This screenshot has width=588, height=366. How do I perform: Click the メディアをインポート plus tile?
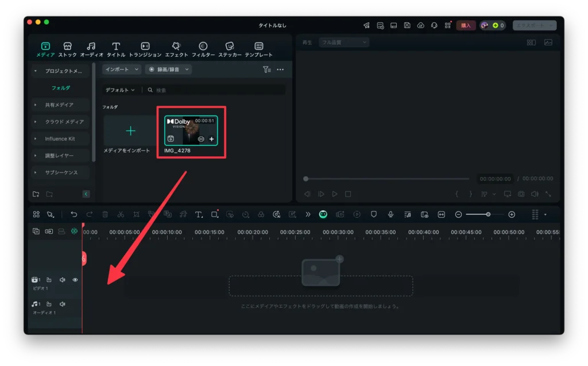[x=130, y=131]
